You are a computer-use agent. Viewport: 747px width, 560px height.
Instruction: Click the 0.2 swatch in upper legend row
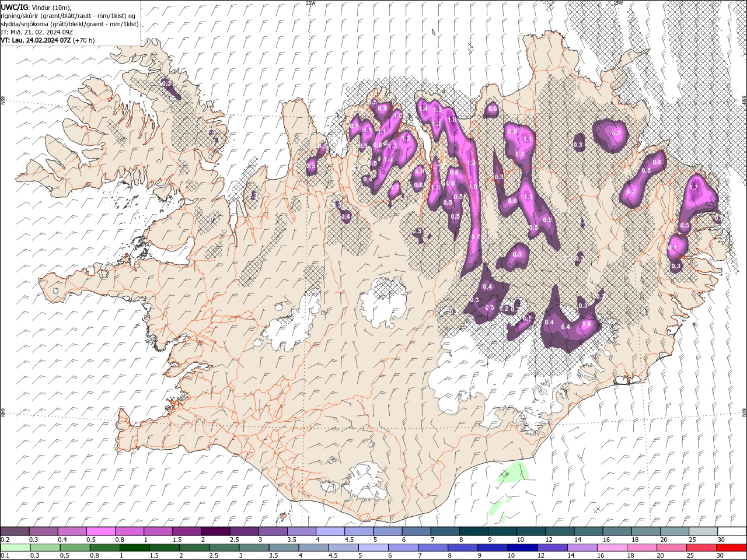(15, 531)
